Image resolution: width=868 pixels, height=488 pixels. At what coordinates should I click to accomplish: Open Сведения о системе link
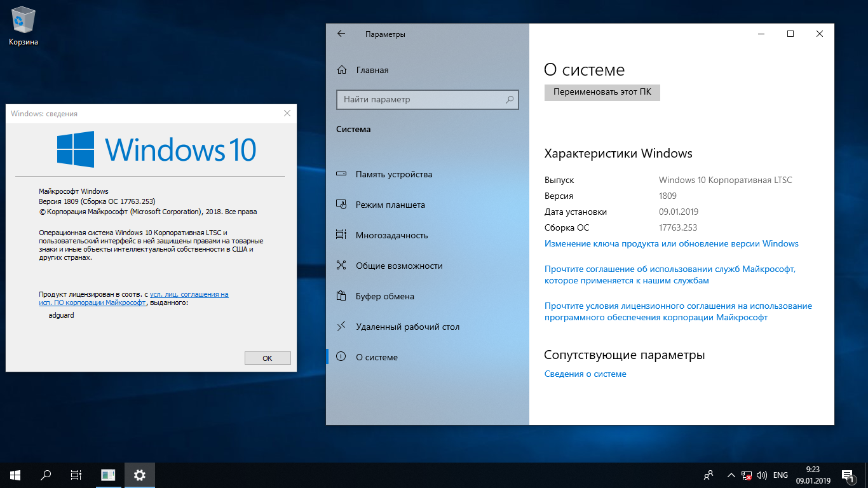coord(585,374)
